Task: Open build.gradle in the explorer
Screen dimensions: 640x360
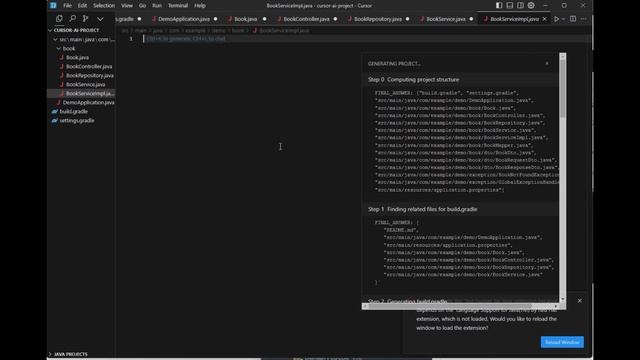Action: click(73, 111)
